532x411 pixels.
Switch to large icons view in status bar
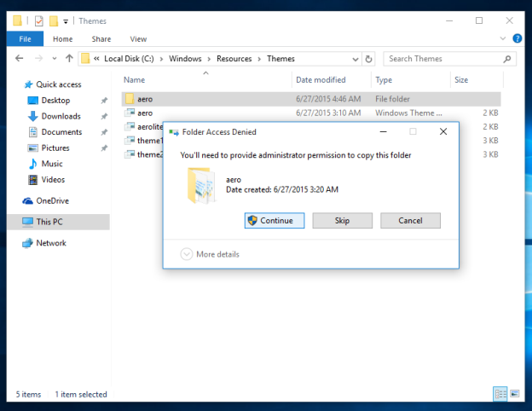coord(514,394)
